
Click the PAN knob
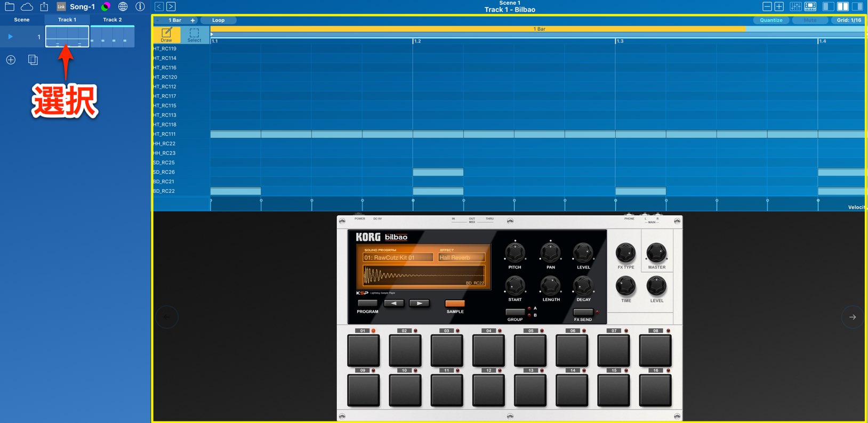point(551,253)
